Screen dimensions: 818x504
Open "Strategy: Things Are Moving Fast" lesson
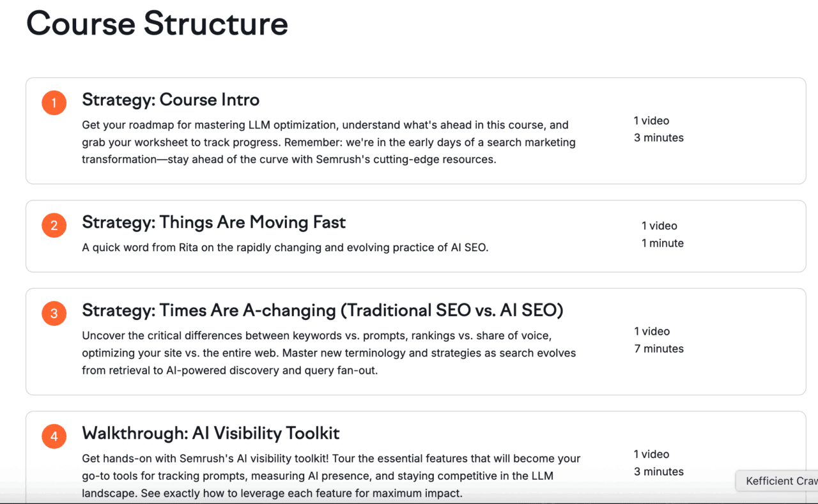point(213,222)
